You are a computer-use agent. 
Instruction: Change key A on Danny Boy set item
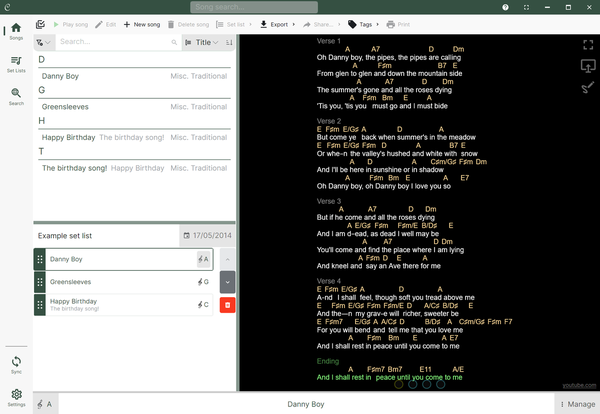203,259
